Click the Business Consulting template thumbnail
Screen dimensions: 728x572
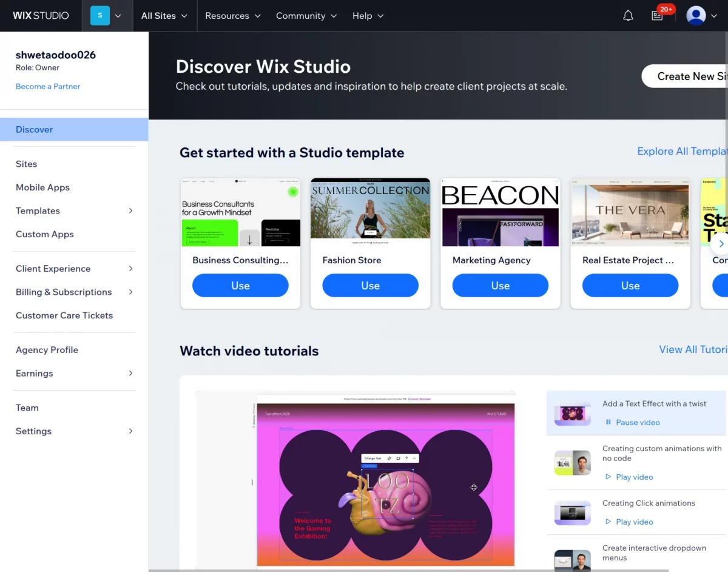coord(240,212)
